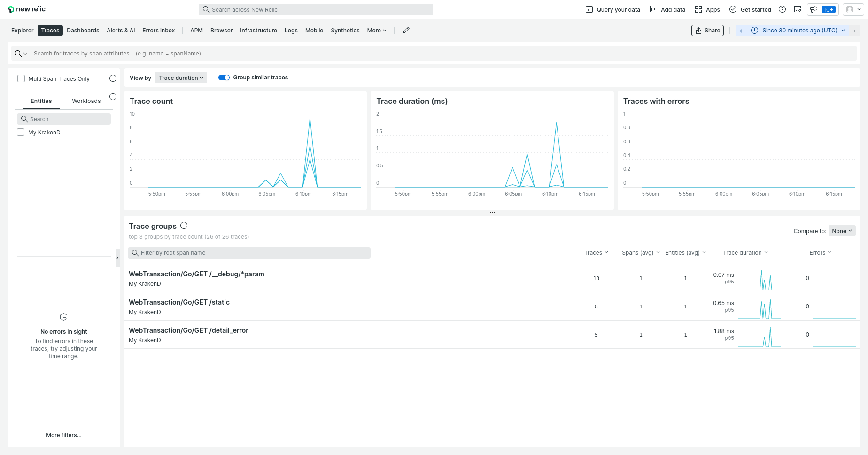Image resolution: width=868 pixels, height=455 pixels.
Task: Open the feedback notes icon in header
Action: tap(798, 9)
